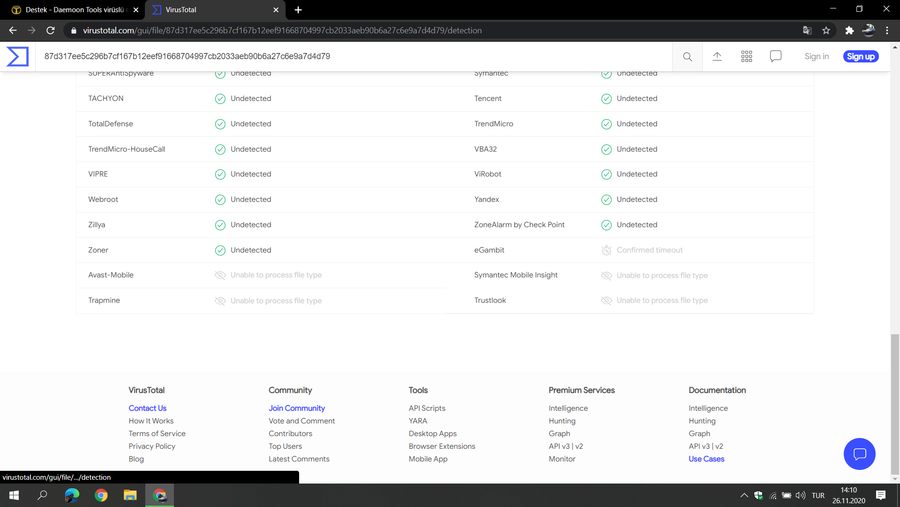Click the browser forward arrow

point(32,30)
